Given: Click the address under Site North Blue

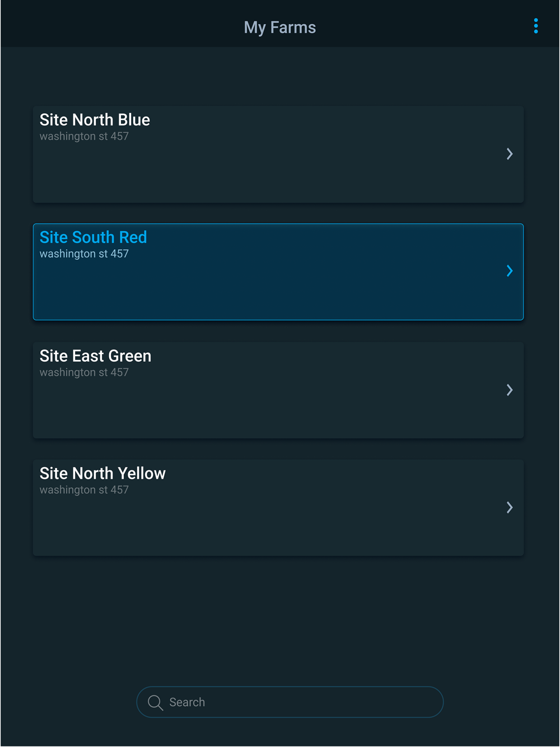Looking at the screenshot, I should tap(84, 137).
